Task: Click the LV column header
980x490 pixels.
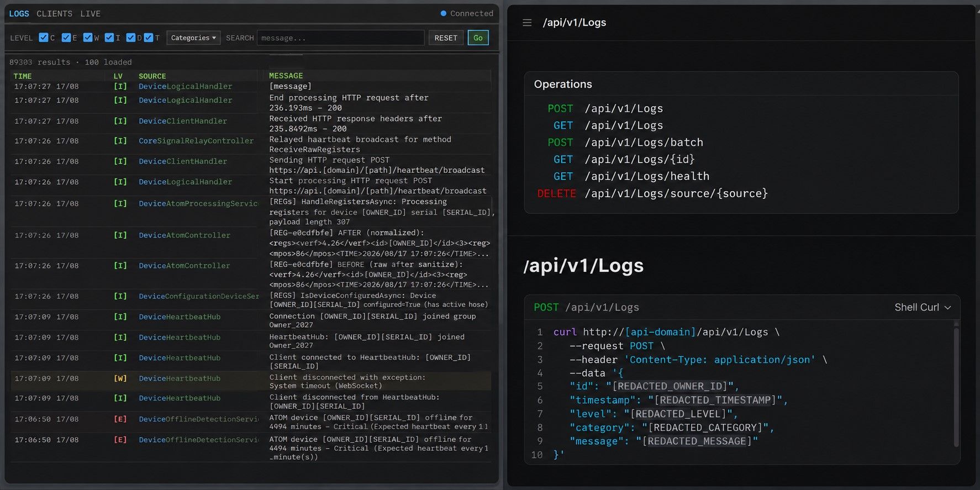Action: tap(118, 76)
